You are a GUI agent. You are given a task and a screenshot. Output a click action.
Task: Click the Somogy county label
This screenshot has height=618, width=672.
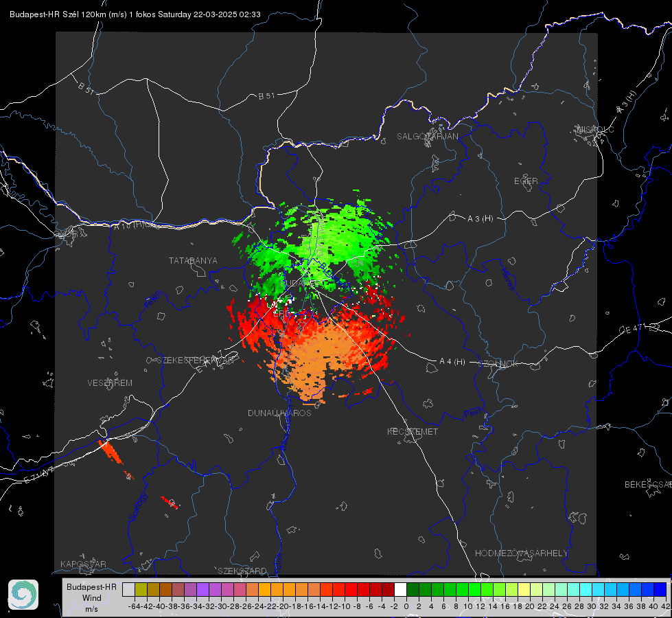(x=137, y=507)
